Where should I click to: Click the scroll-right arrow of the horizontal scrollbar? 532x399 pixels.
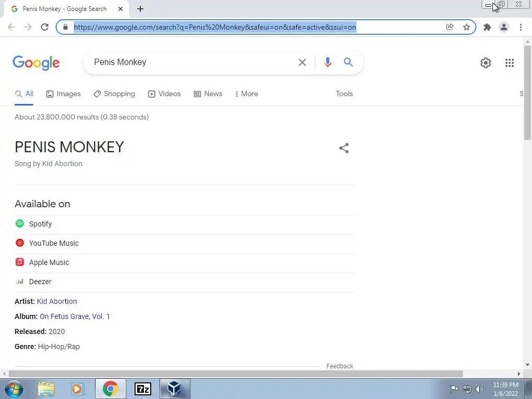(x=519, y=374)
